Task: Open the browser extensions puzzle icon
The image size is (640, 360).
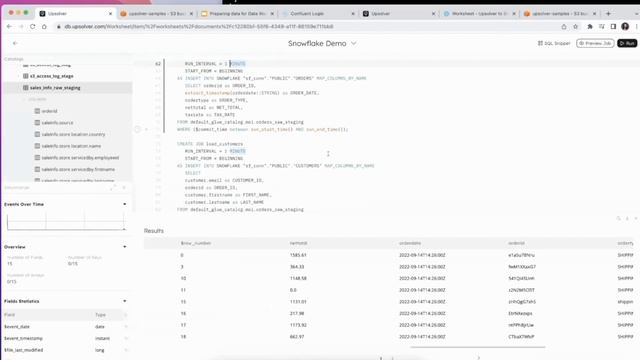Action: coord(590,27)
